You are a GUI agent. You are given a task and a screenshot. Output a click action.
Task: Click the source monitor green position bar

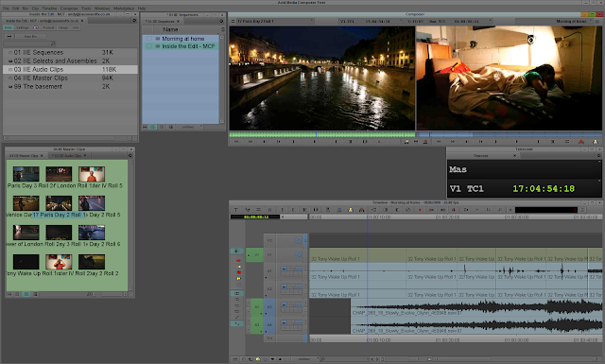coord(321,134)
